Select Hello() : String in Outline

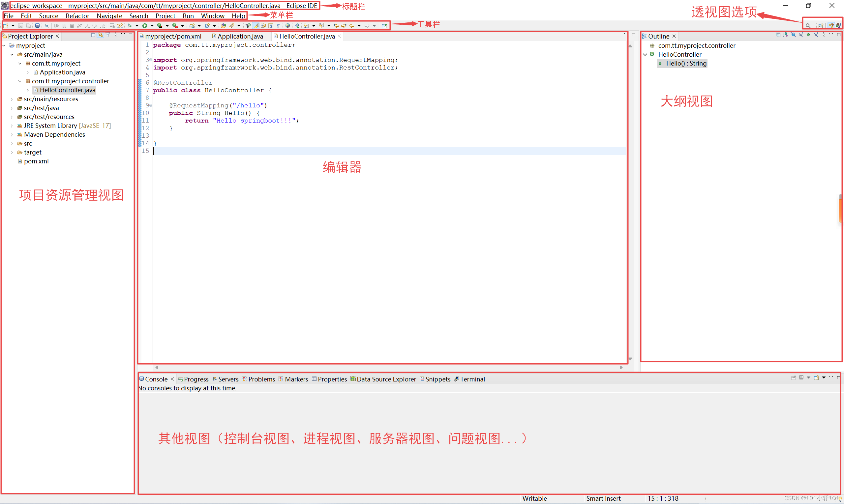(686, 64)
